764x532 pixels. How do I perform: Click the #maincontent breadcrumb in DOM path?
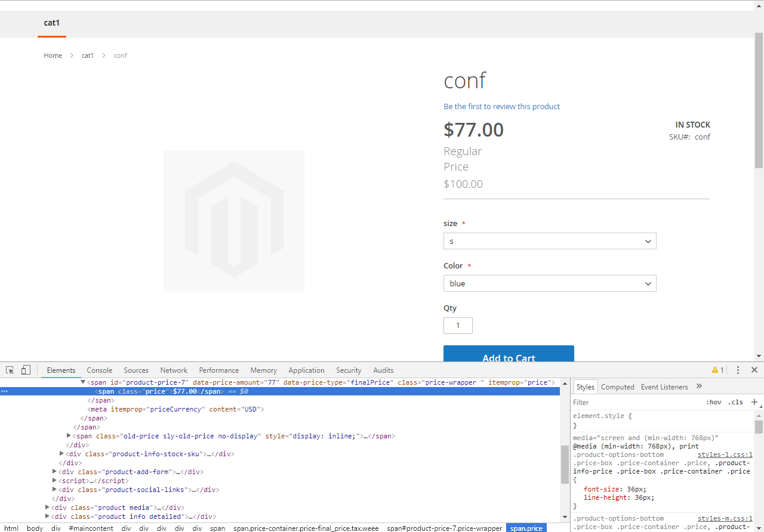tap(91, 528)
